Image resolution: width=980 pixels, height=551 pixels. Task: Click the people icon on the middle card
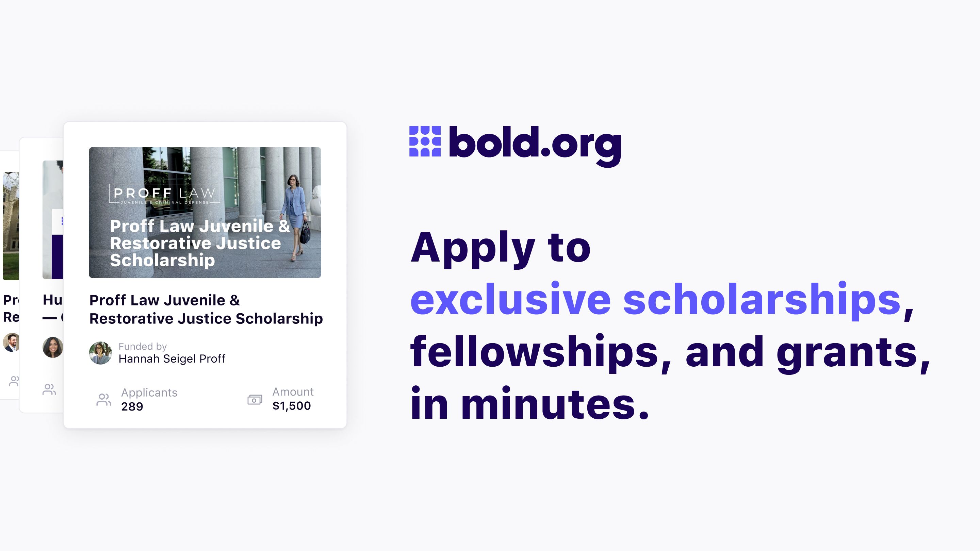coord(49,389)
